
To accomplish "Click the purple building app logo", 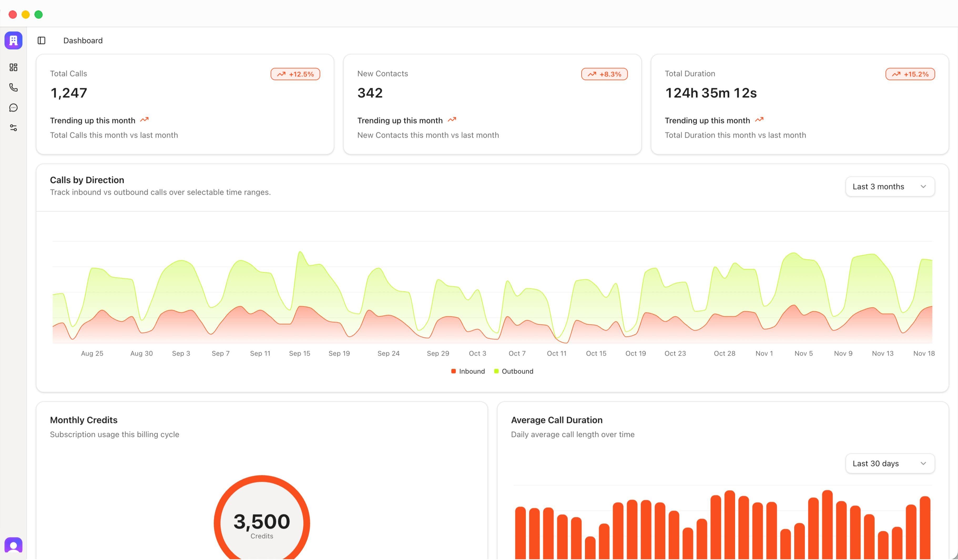I will 13,40.
